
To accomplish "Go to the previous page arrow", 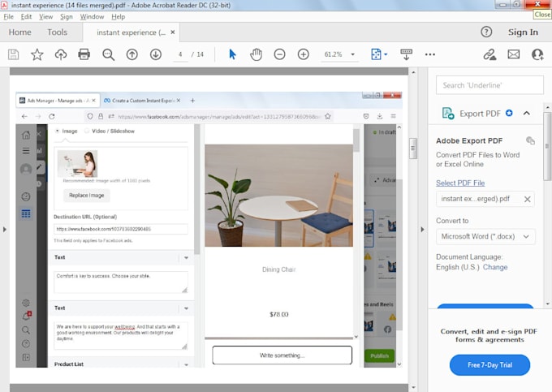I will 132,54.
